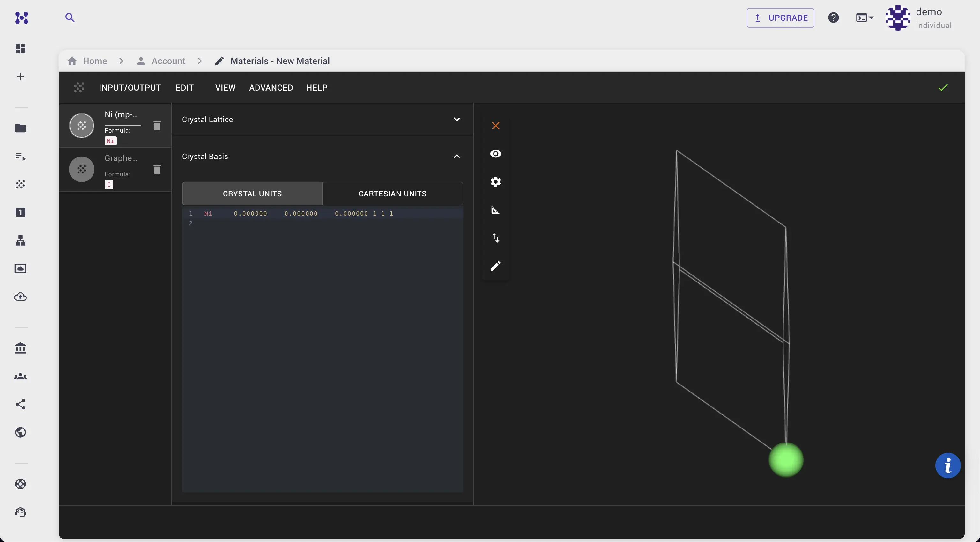The height and width of the screenshot is (542, 980).
Task: Expand the Crystal Lattice section
Action: 457,119
